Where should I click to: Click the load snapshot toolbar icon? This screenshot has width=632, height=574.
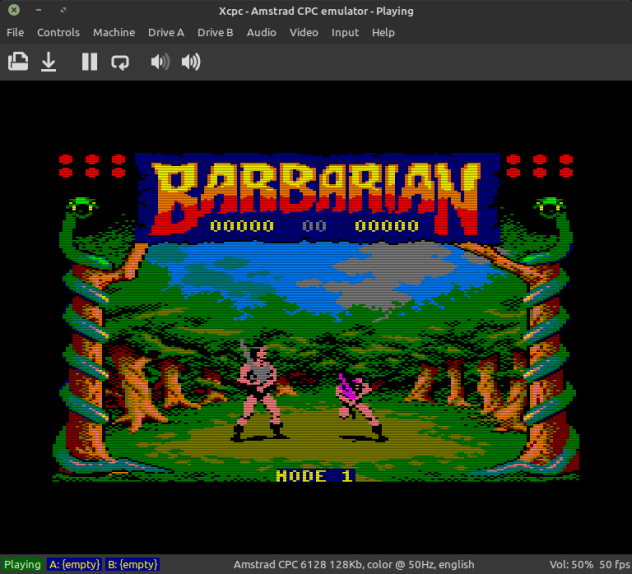click(18, 62)
